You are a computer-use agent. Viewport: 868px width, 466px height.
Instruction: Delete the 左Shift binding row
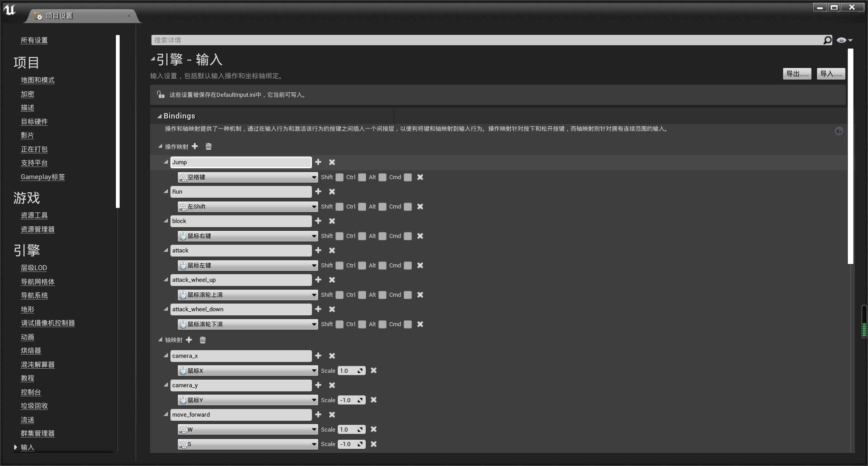click(420, 206)
